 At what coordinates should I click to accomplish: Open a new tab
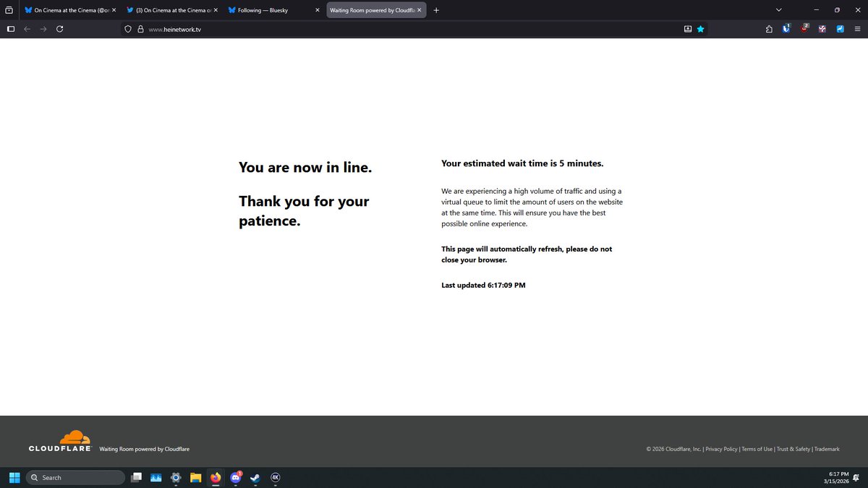tap(436, 10)
